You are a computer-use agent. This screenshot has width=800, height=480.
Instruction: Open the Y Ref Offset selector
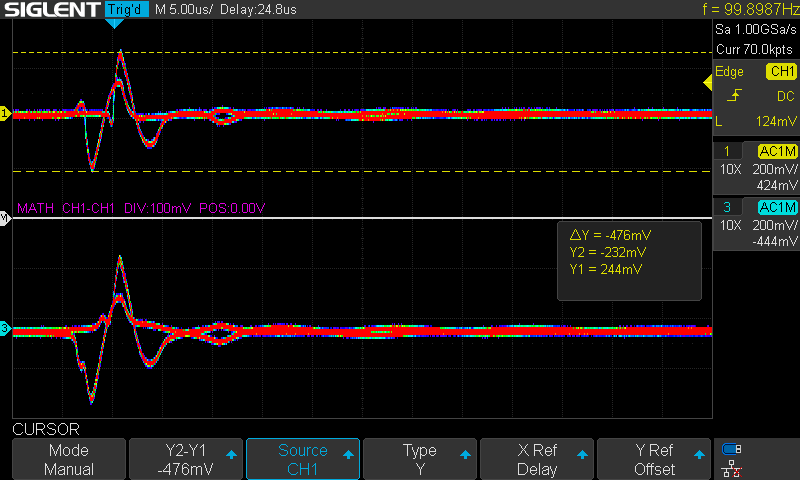(x=654, y=459)
